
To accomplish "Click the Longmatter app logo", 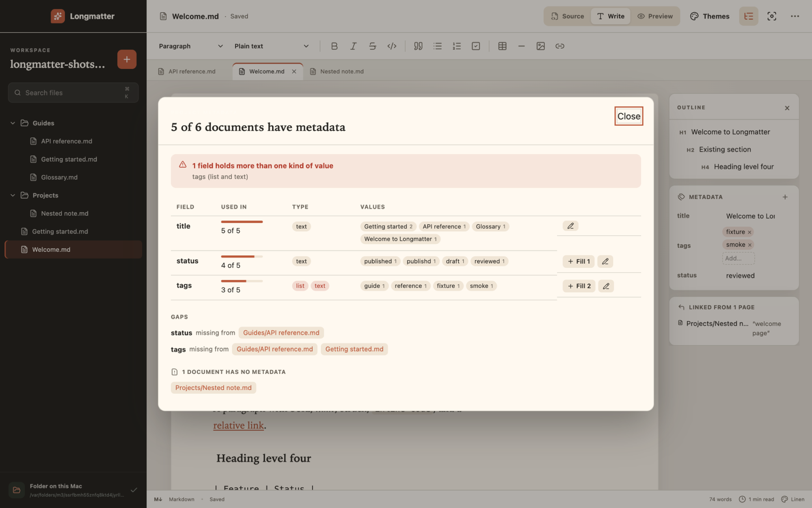I will click(x=58, y=16).
